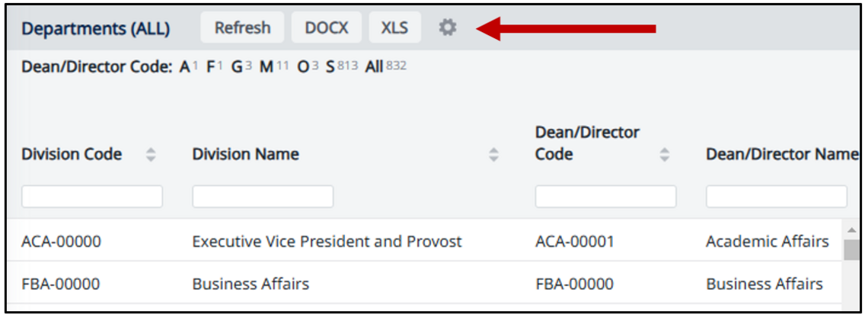Filter by Dean/Director Code F
The height and width of the screenshot is (318, 868).
pyautogui.click(x=211, y=67)
